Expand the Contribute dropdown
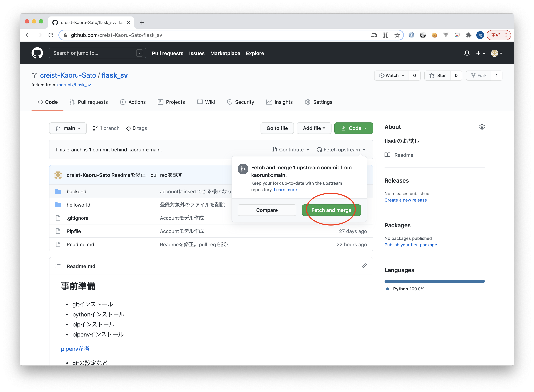The image size is (534, 392). (291, 150)
